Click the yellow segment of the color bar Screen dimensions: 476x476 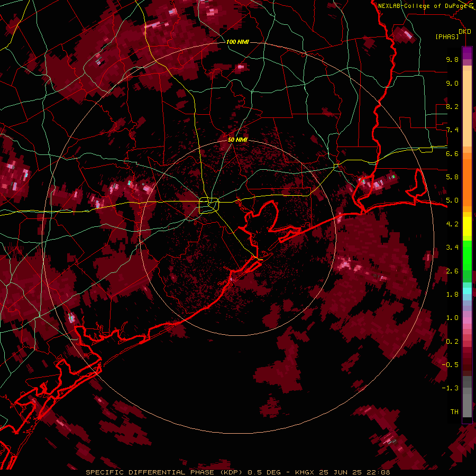(x=467, y=226)
